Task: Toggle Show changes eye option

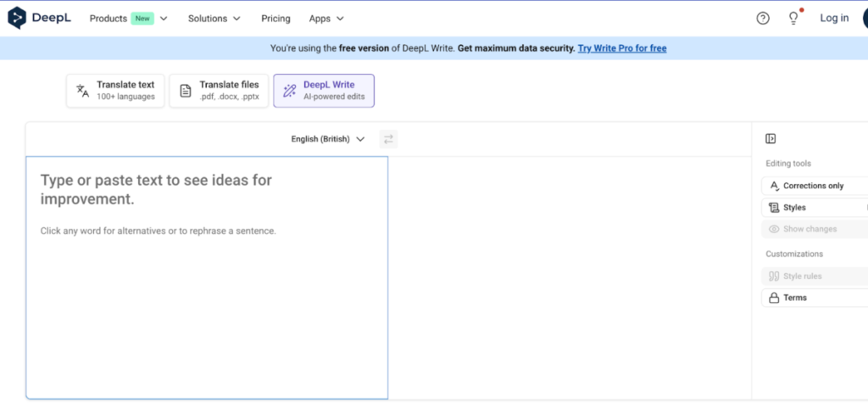Action: click(x=803, y=229)
